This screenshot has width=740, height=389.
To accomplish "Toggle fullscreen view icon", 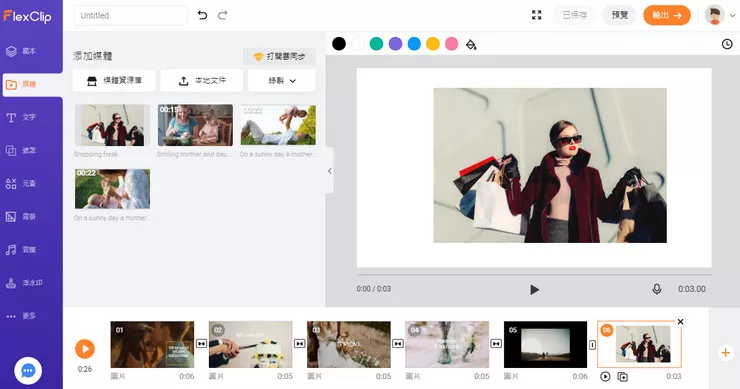I will [537, 15].
